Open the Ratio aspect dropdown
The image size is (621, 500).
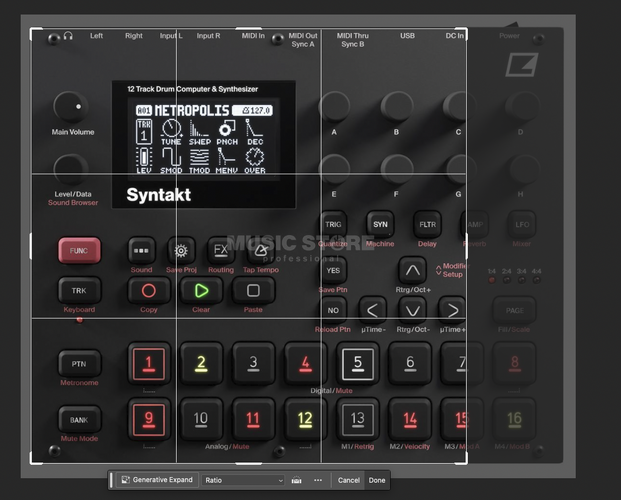pyautogui.click(x=243, y=480)
